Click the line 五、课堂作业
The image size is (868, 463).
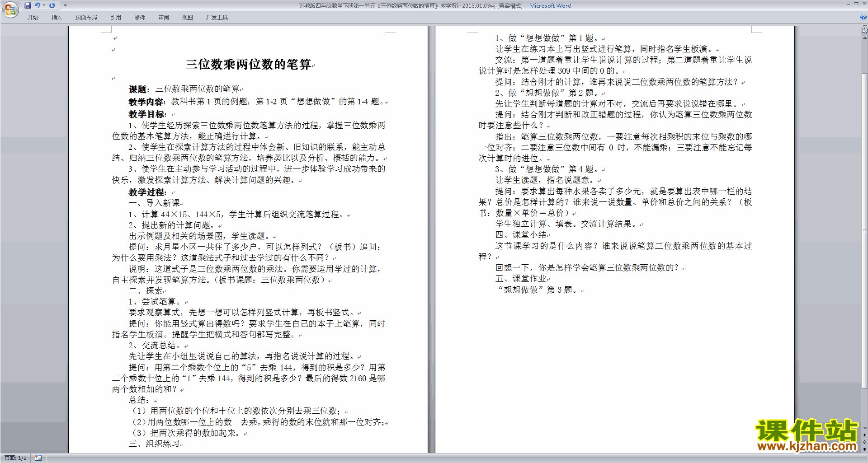click(x=521, y=279)
